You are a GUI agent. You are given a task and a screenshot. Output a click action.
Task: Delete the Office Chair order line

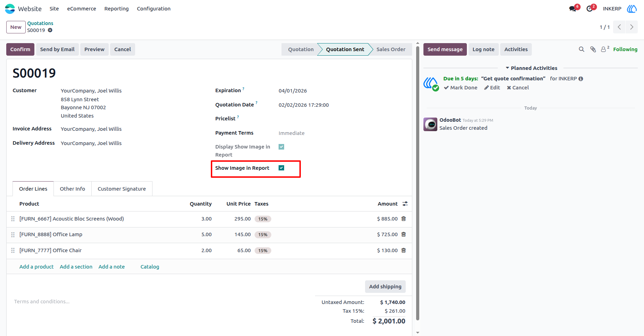[404, 250]
